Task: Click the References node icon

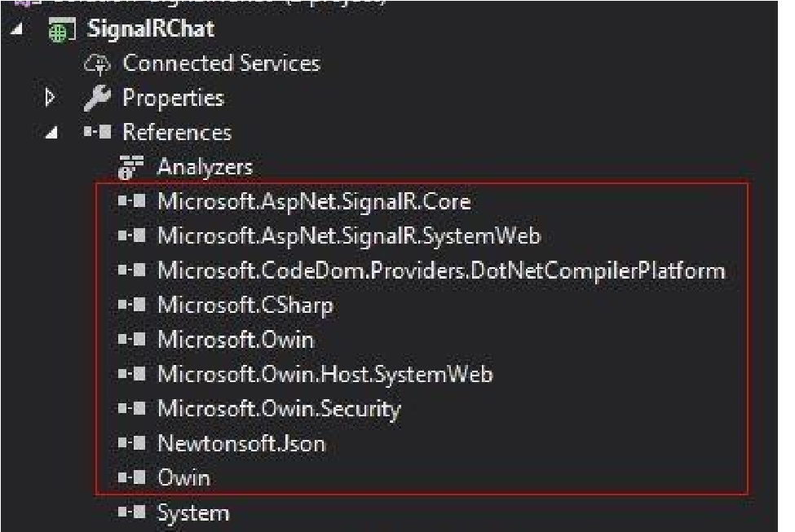Action: point(97,132)
